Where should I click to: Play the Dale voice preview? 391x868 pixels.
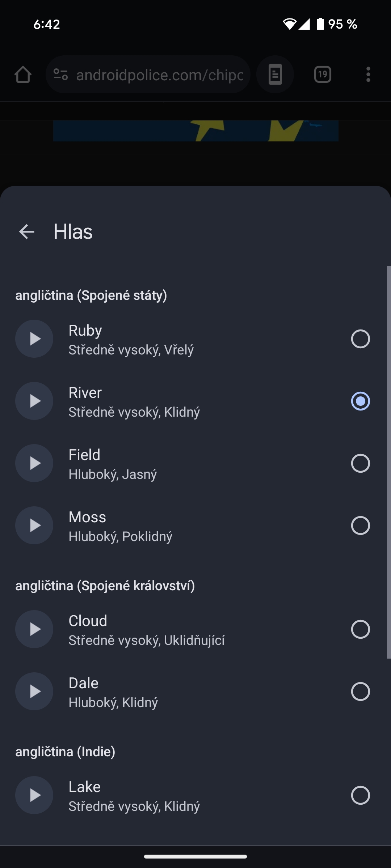tap(34, 692)
